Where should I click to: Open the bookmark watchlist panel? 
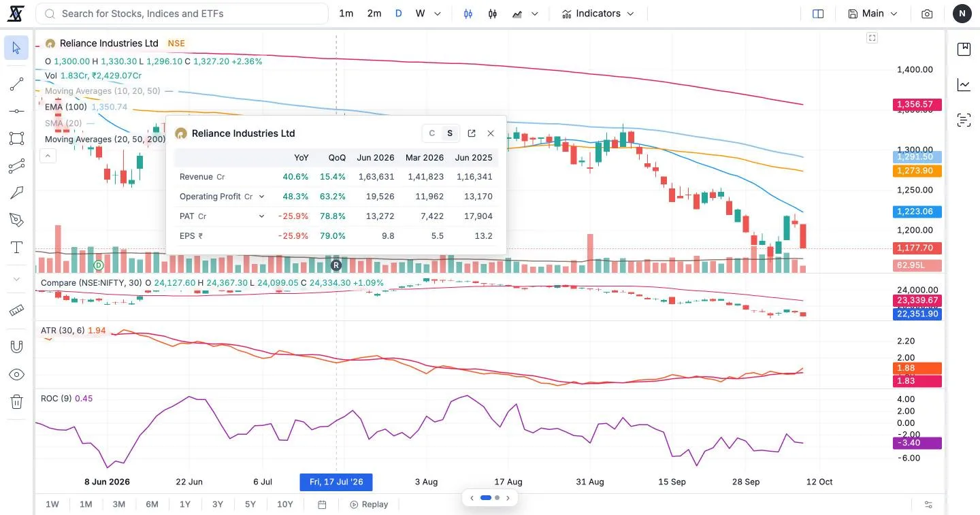(x=964, y=49)
